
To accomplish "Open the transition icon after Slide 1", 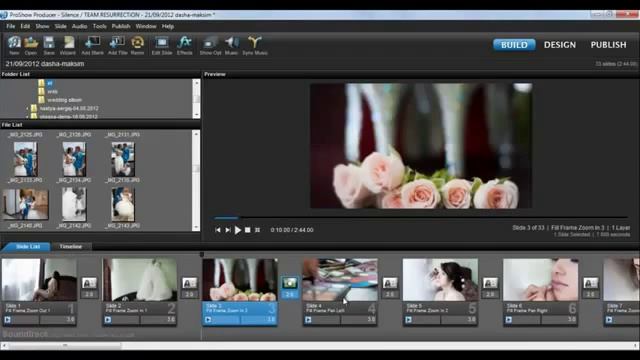I will click(89, 283).
